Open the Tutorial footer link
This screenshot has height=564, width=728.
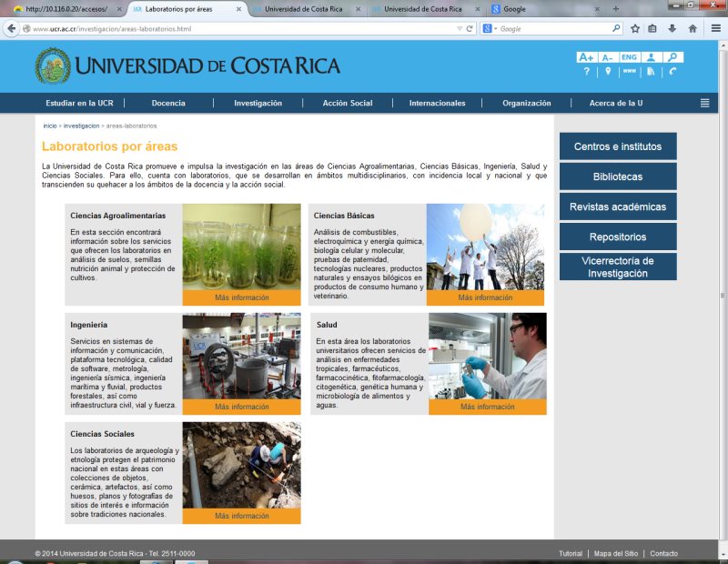tap(571, 553)
